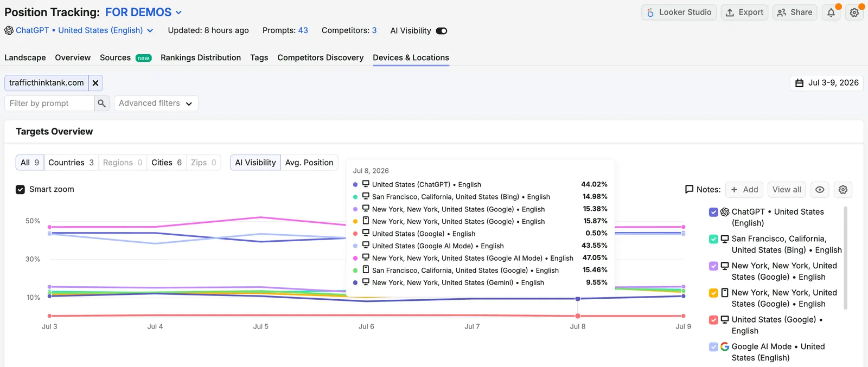
Task: Click the Targets Overview heading
Action: pos(54,132)
